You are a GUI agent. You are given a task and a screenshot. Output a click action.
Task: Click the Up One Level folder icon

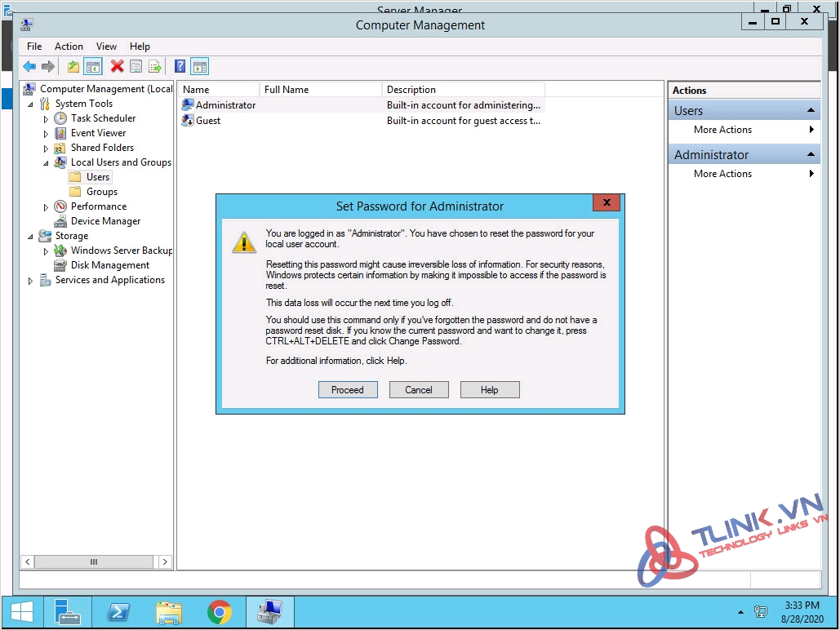pos(73,67)
